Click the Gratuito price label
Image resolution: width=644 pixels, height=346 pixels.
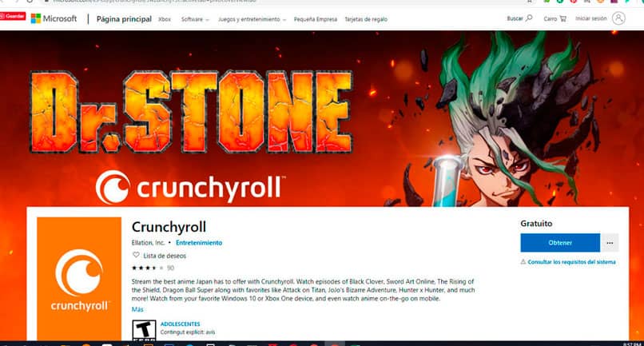click(x=536, y=224)
